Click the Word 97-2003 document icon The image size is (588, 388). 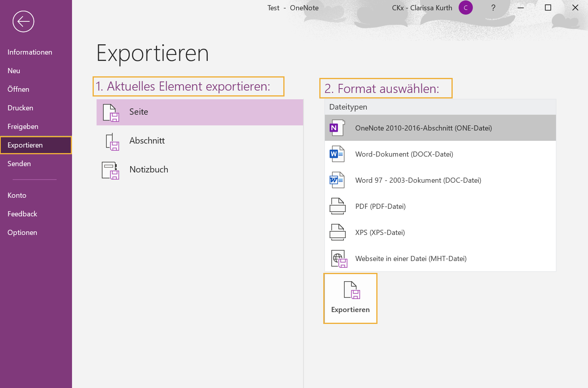[x=337, y=180]
